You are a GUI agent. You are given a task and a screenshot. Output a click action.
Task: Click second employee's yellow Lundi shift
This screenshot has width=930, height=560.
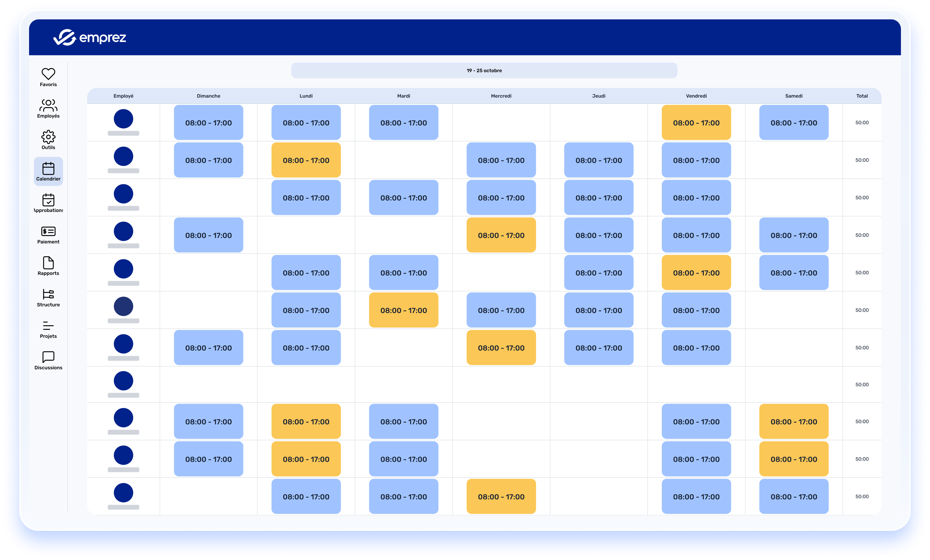point(306,160)
